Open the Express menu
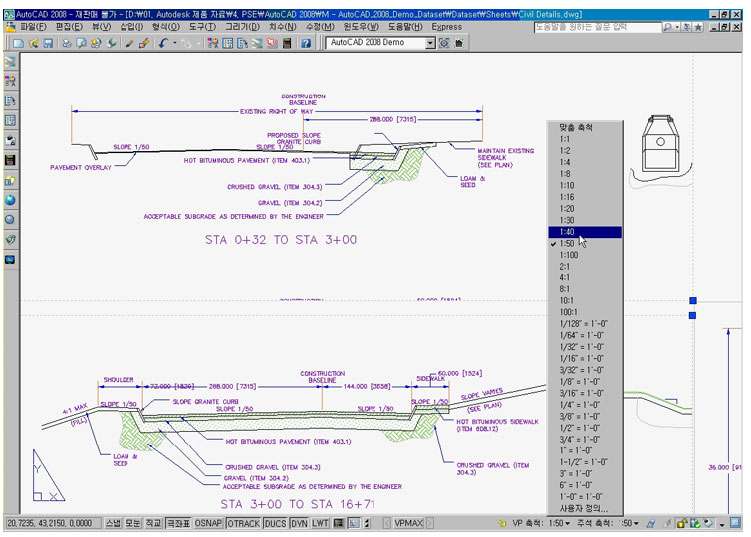 [x=446, y=27]
